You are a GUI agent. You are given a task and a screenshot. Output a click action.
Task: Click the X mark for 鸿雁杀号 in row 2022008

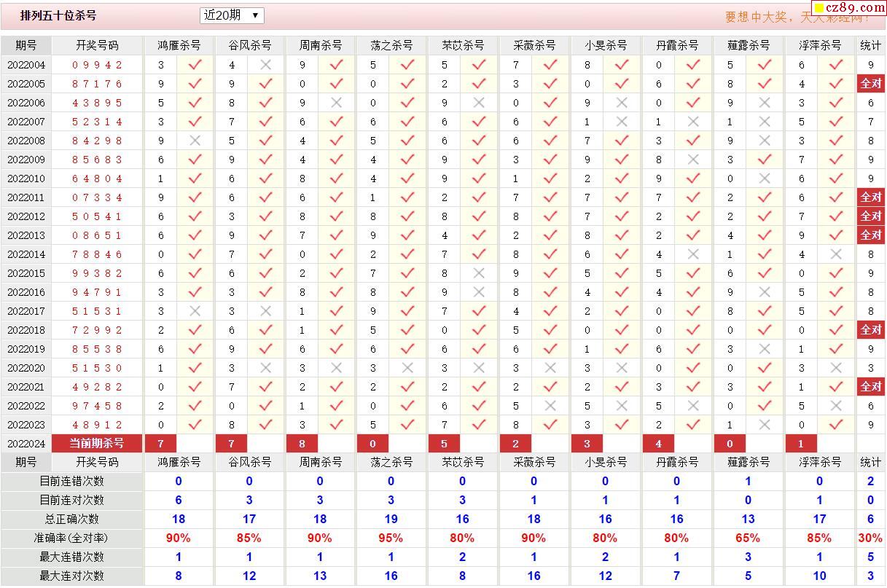click(x=195, y=141)
